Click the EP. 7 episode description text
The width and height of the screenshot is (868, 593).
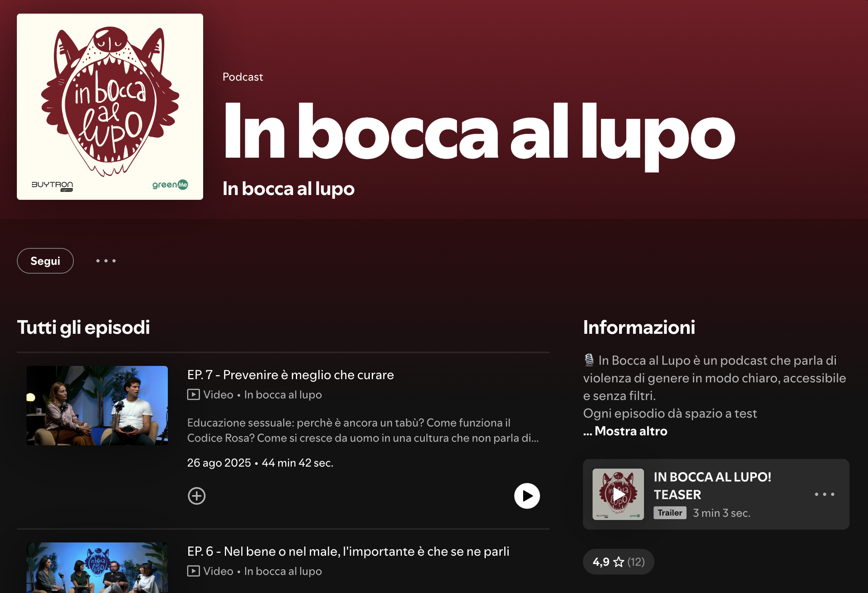click(363, 430)
